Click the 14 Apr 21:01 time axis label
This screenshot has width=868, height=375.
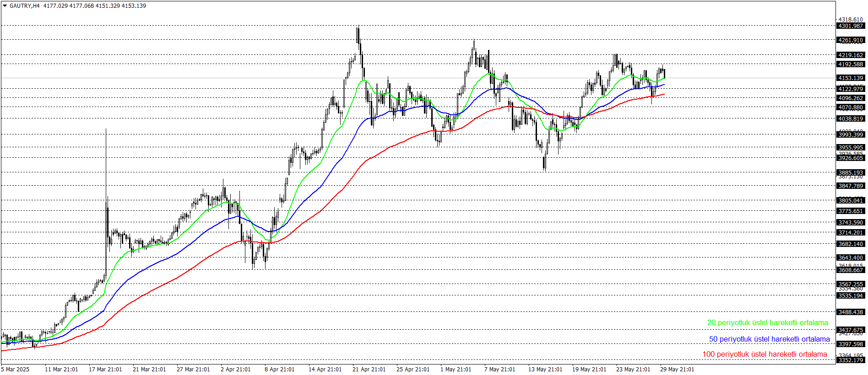325,370
